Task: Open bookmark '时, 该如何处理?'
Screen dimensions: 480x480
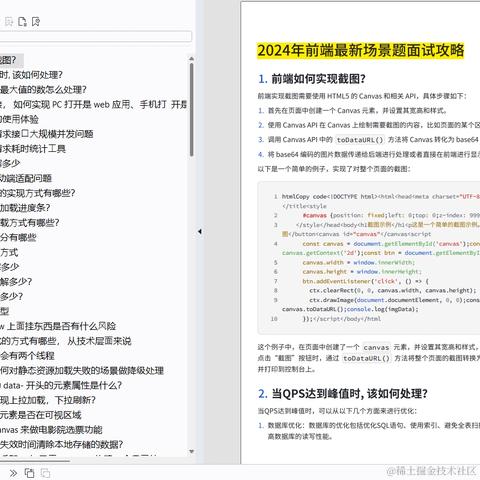Action: pyautogui.click(x=31, y=75)
